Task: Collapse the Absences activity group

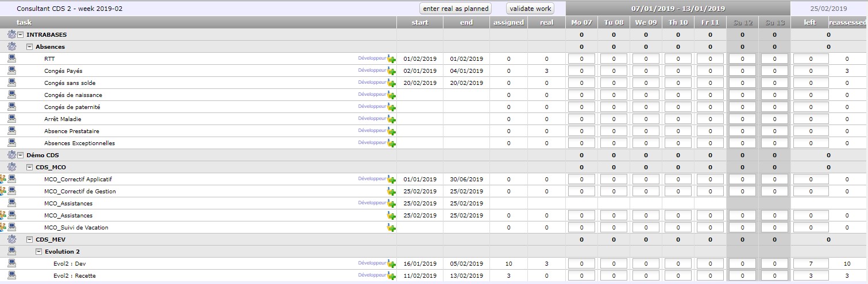Action: pos(30,46)
